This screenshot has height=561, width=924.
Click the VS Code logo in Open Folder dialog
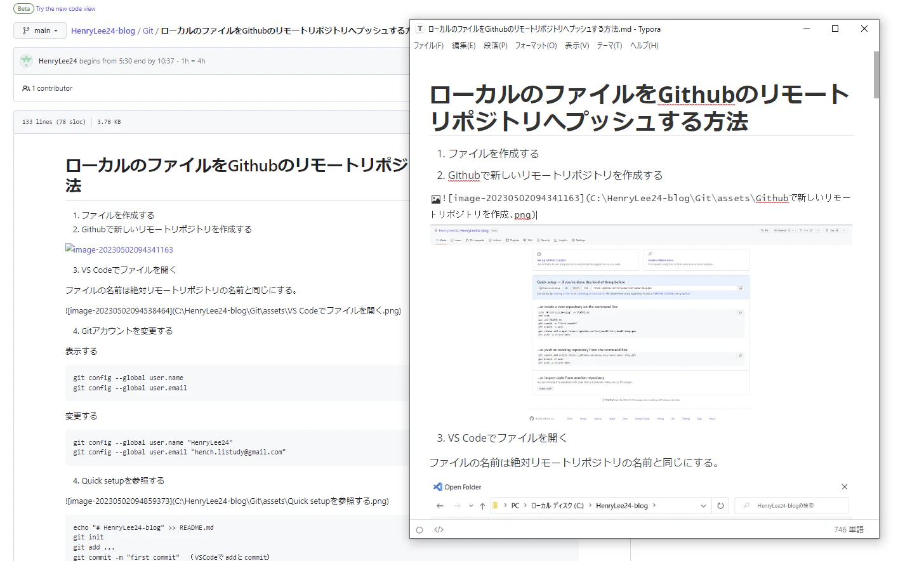coord(438,486)
